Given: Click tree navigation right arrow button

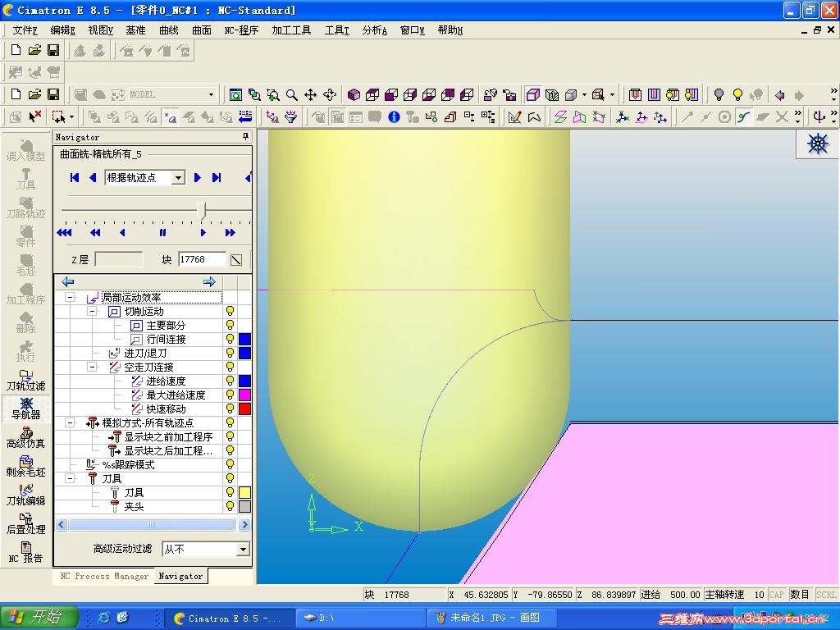Looking at the screenshot, I should point(209,282).
